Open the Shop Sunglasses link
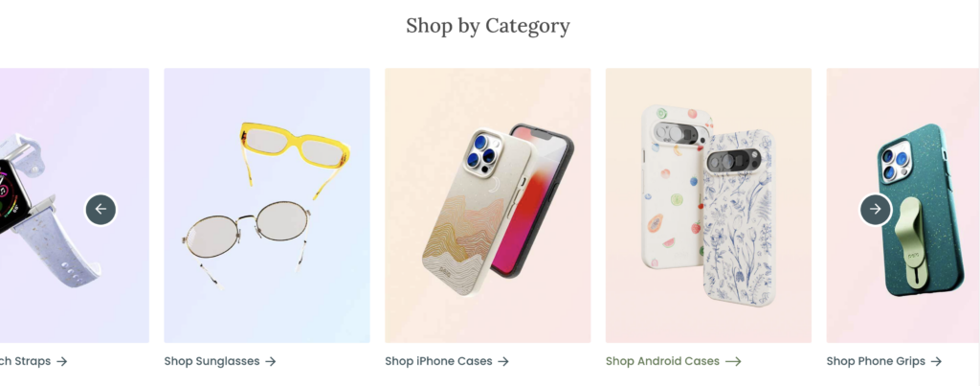This screenshot has width=980, height=386. tap(220, 361)
